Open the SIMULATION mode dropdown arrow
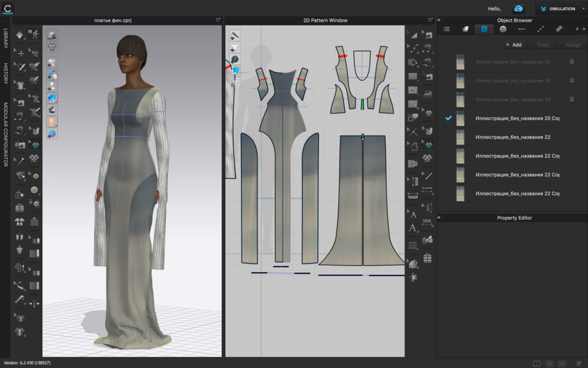This screenshot has width=588, height=368. click(x=583, y=8)
